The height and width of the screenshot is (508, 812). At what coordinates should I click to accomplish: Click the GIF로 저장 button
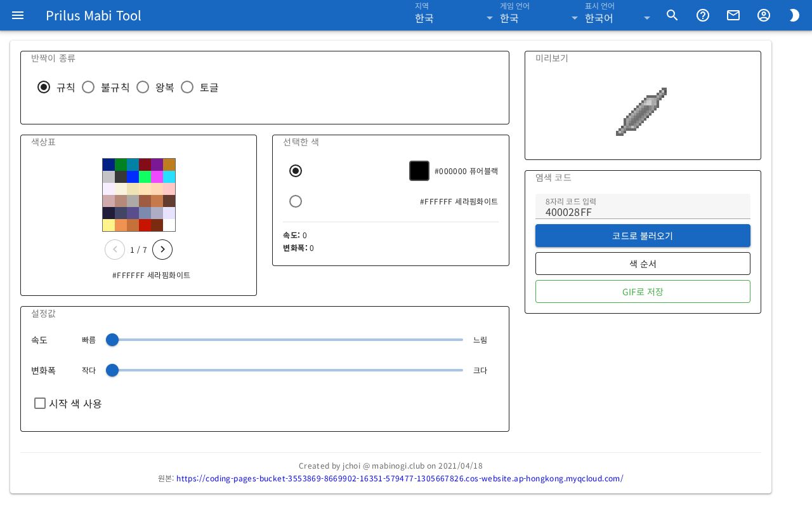click(643, 291)
